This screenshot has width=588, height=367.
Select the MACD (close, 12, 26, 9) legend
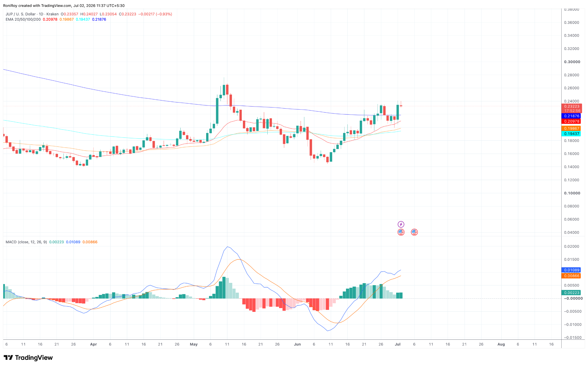(x=26, y=242)
